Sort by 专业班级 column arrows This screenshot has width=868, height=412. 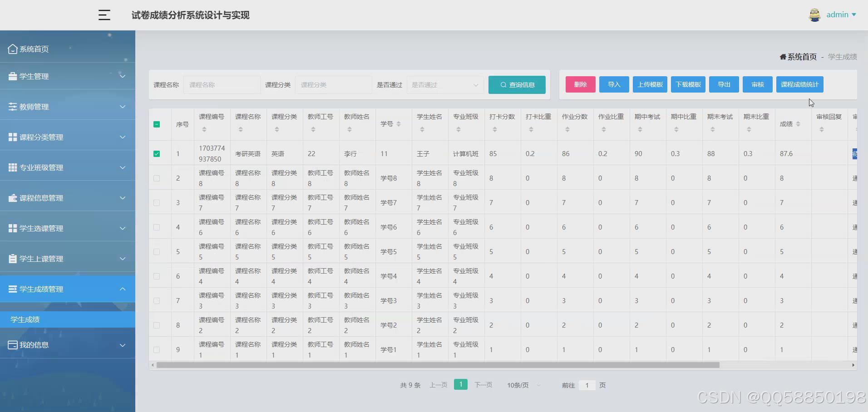[x=459, y=129]
